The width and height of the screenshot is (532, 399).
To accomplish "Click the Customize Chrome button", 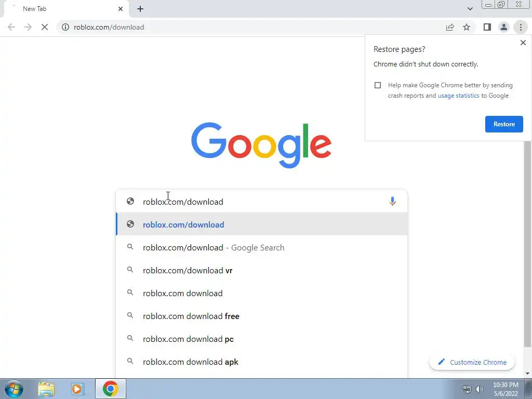I will pos(472,362).
